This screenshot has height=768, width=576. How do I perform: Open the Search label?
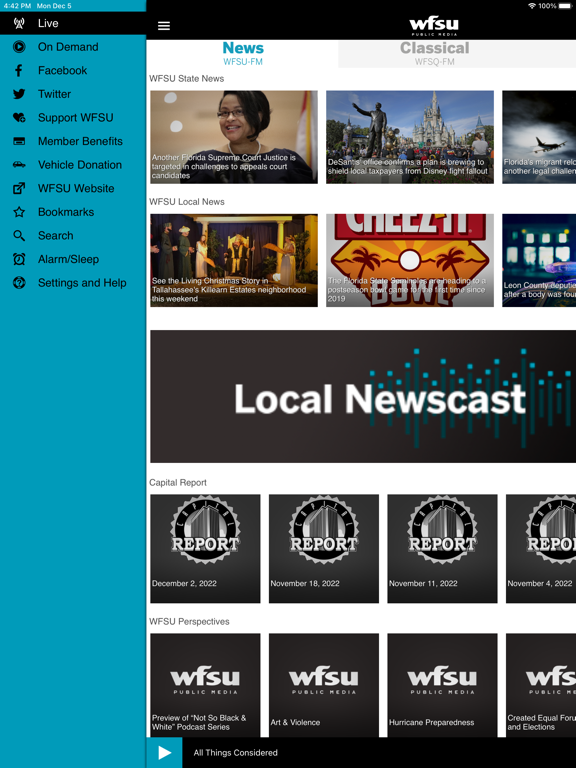click(x=56, y=236)
